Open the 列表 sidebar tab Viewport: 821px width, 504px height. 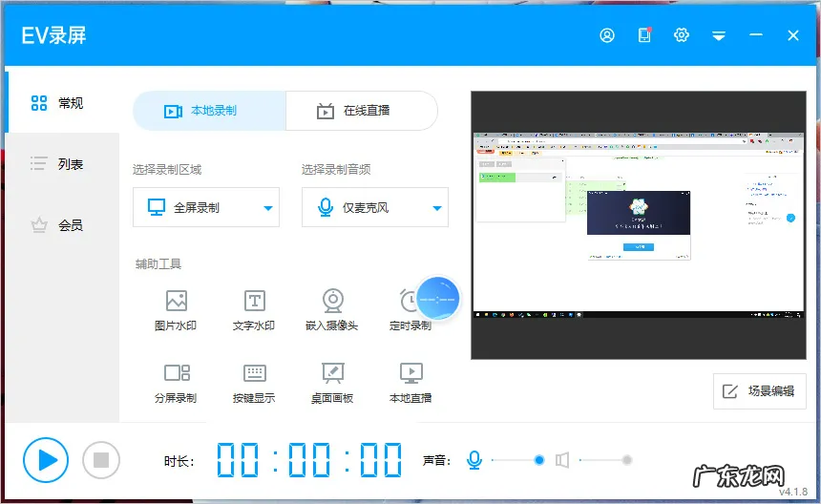point(62,164)
